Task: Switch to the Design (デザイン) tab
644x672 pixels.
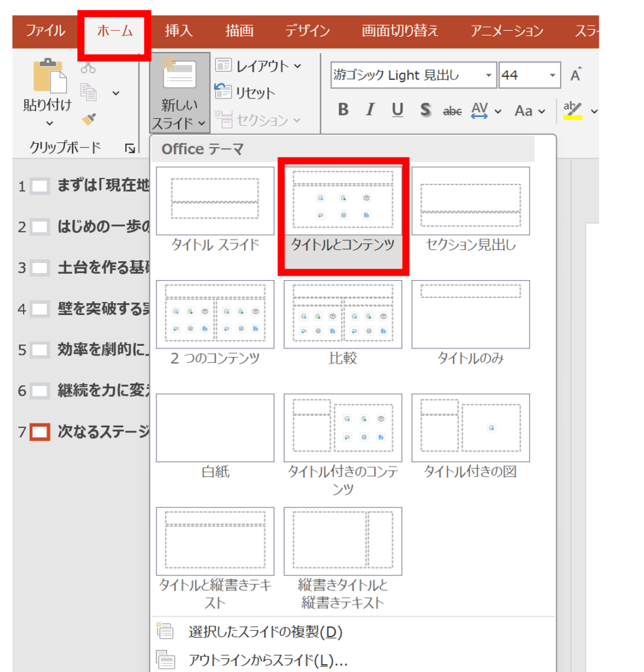Action: tap(307, 31)
